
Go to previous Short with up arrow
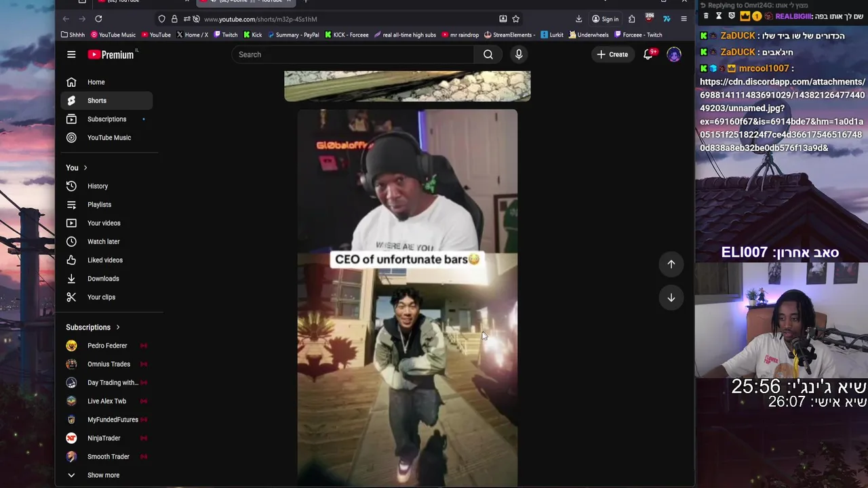coord(671,264)
